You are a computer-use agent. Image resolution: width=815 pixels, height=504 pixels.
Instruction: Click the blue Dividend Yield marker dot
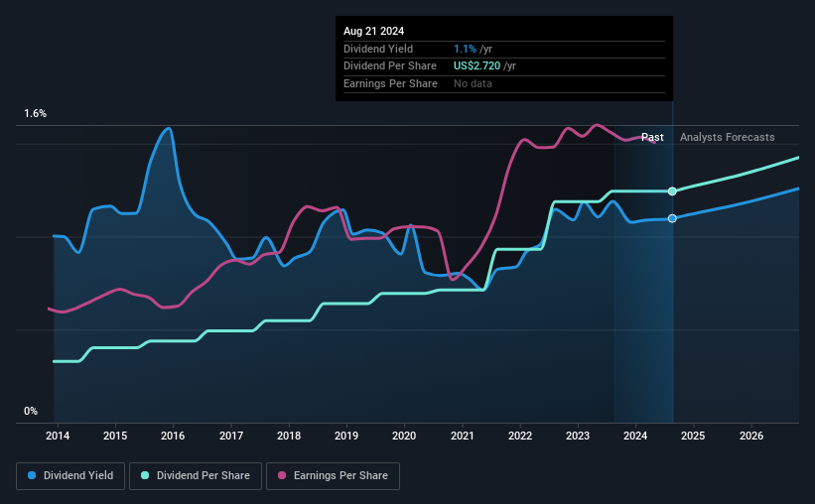(672, 218)
